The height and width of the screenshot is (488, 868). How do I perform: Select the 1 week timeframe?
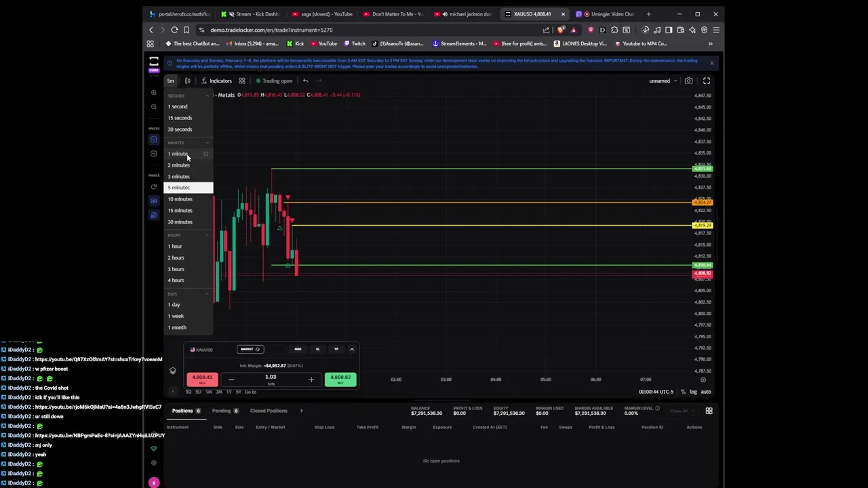coord(176,316)
